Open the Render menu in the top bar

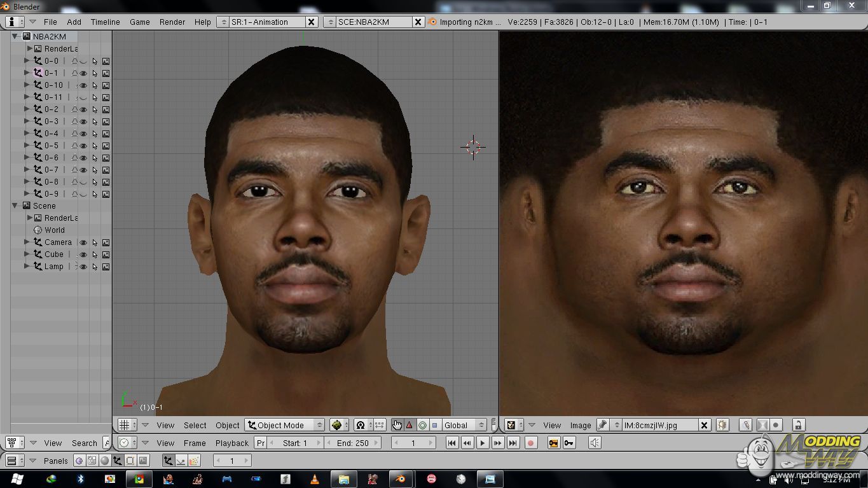click(x=172, y=22)
